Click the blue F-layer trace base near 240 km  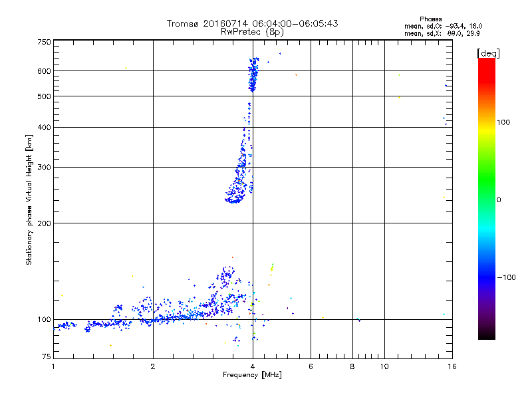click(233, 199)
